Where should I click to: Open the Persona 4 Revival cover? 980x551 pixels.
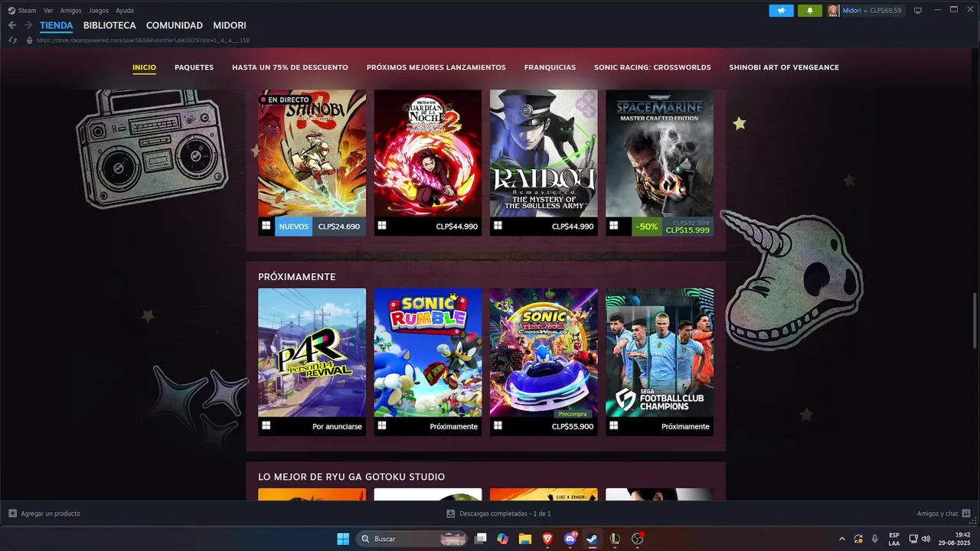pos(312,352)
